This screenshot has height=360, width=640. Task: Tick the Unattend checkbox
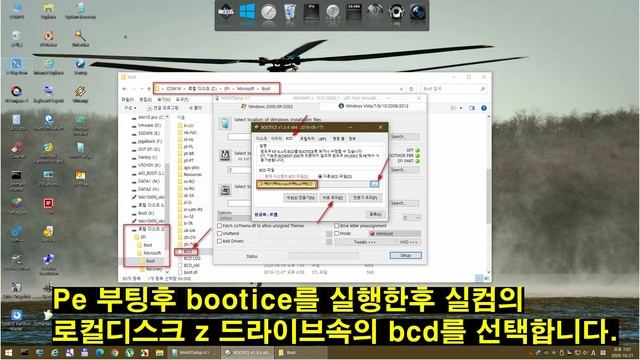point(220,233)
